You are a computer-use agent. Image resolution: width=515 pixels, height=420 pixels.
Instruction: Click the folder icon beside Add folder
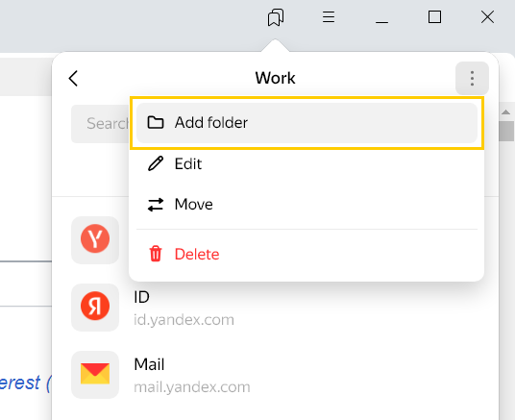[x=156, y=122]
